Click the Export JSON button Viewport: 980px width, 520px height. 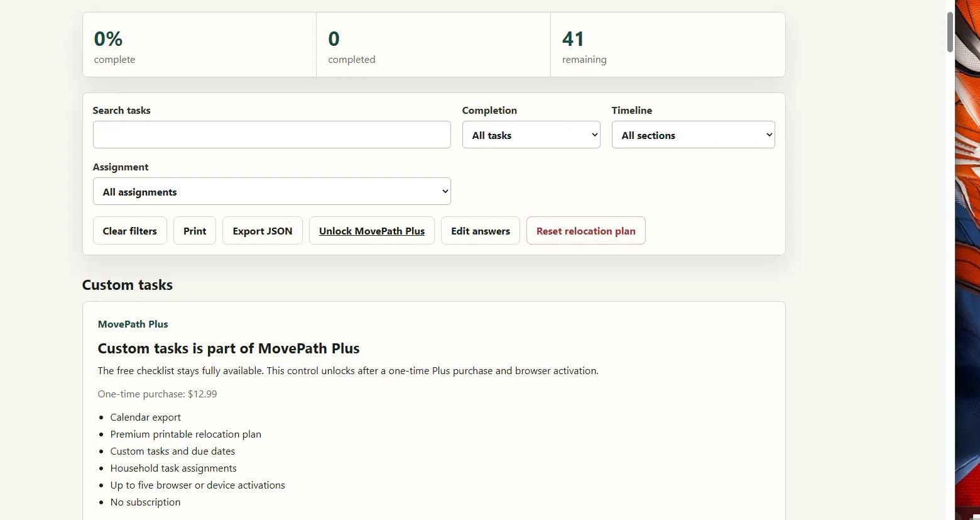coord(263,231)
